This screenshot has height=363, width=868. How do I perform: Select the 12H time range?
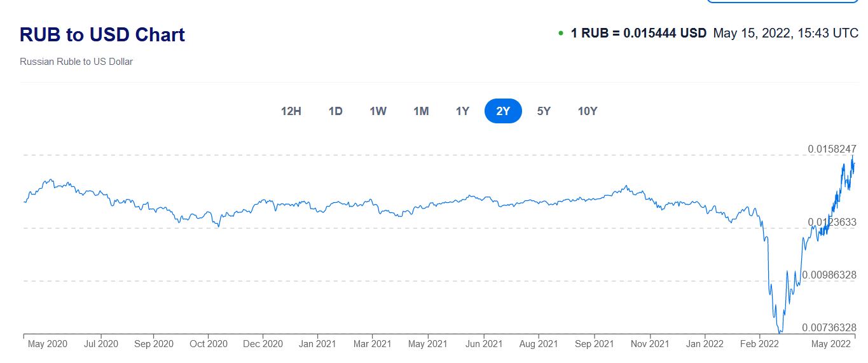point(291,111)
